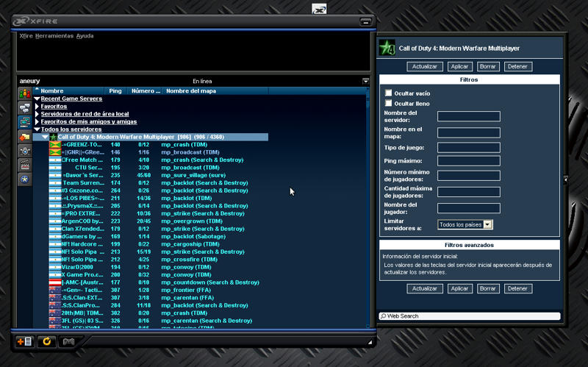Sort by Número column header
The height and width of the screenshot is (367, 588).
(145, 90)
